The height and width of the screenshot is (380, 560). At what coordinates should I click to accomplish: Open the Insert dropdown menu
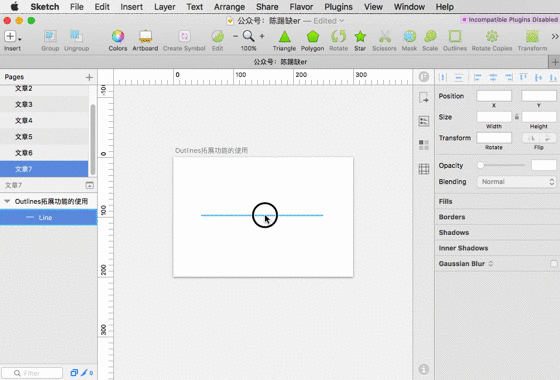click(12, 36)
